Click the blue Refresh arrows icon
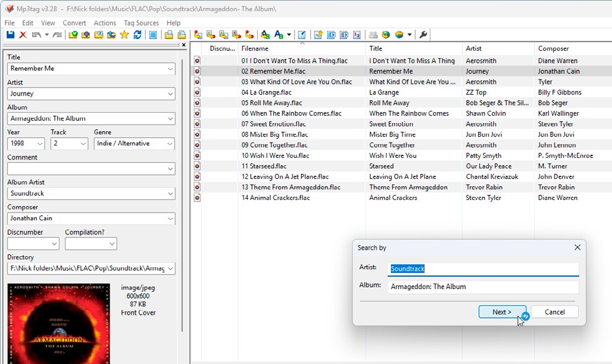 click(138, 35)
